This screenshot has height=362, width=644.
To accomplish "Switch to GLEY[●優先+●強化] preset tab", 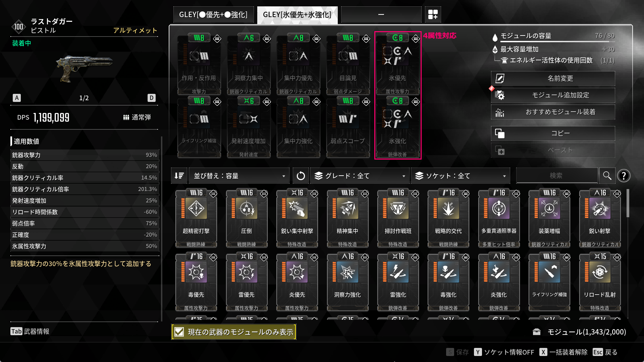I will (x=214, y=15).
